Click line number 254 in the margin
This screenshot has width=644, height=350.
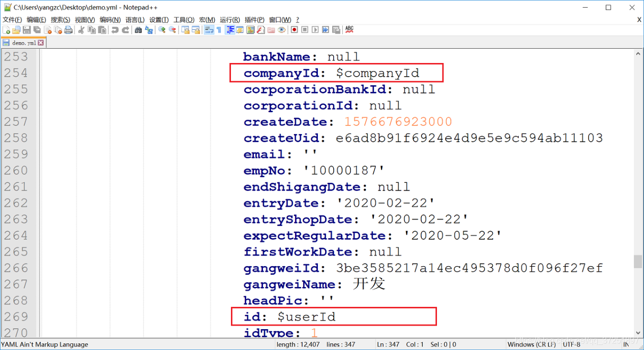pyautogui.click(x=16, y=73)
